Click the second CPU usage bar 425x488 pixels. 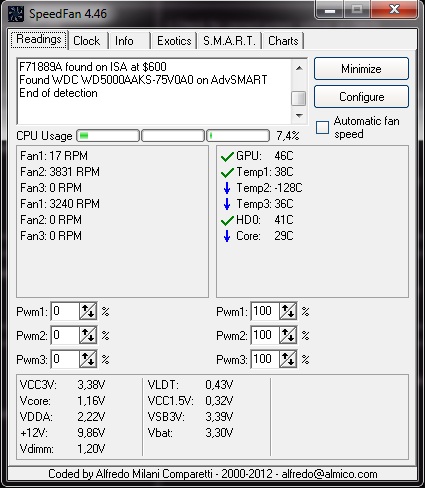pos(173,136)
